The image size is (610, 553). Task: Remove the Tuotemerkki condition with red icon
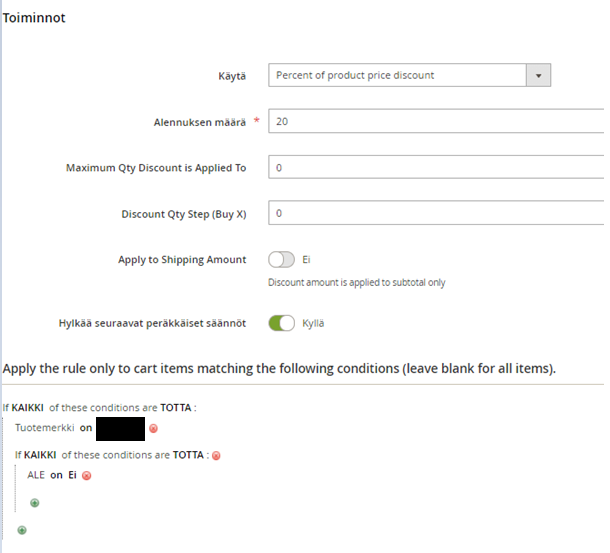coord(153,429)
